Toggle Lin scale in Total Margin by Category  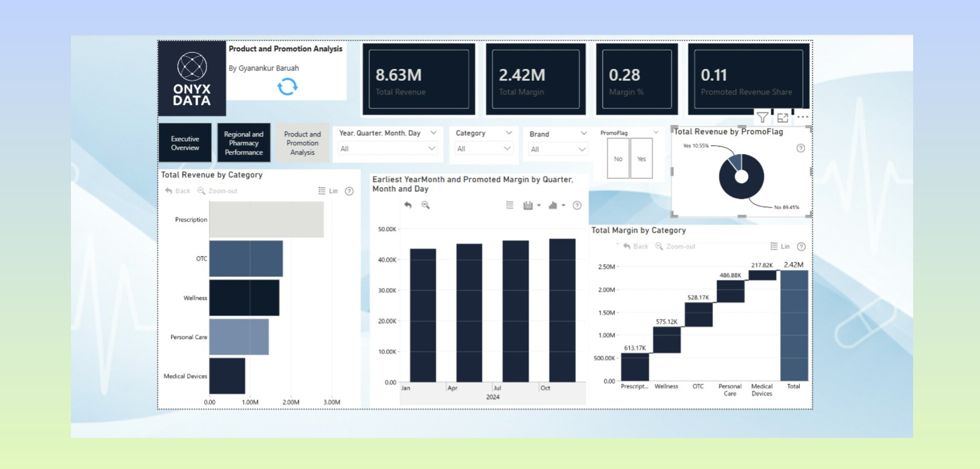click(780, 246)
